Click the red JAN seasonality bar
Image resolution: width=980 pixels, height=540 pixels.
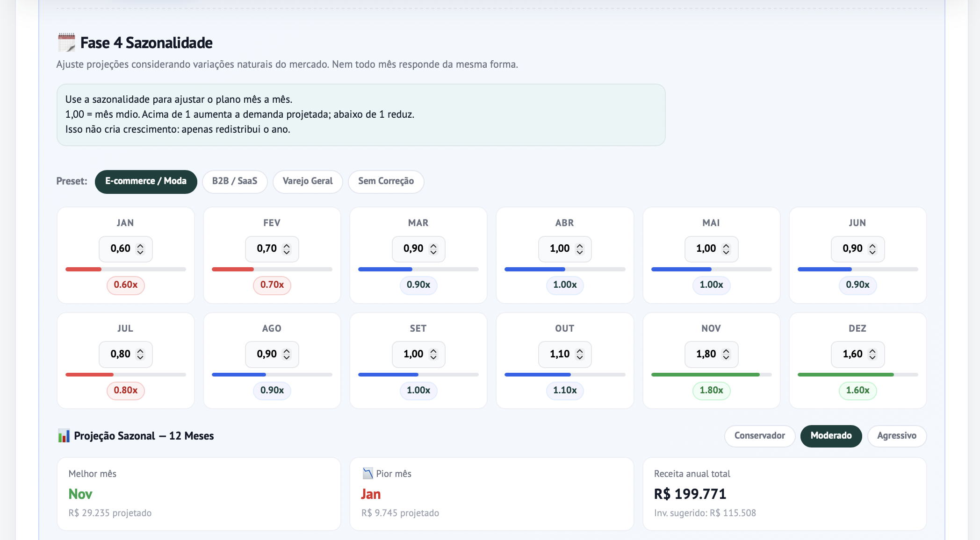point(84,270)
